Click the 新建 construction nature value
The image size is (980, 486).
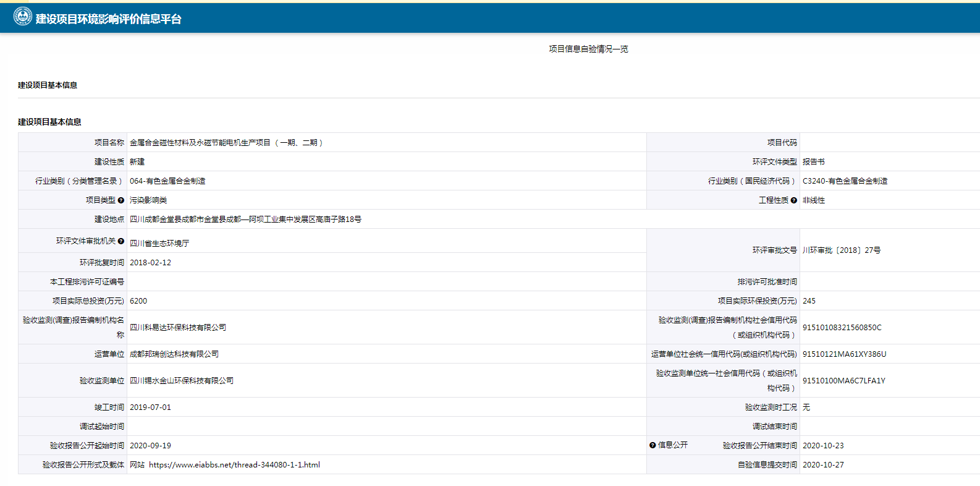(x=137, y=162)
